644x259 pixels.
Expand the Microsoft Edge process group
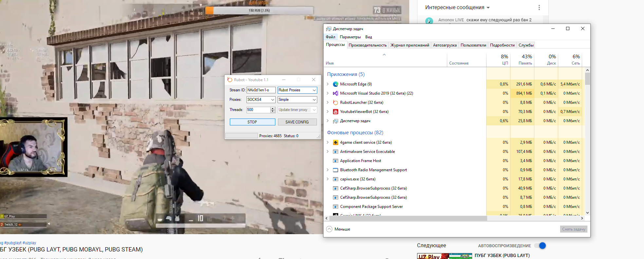point(328,84)
